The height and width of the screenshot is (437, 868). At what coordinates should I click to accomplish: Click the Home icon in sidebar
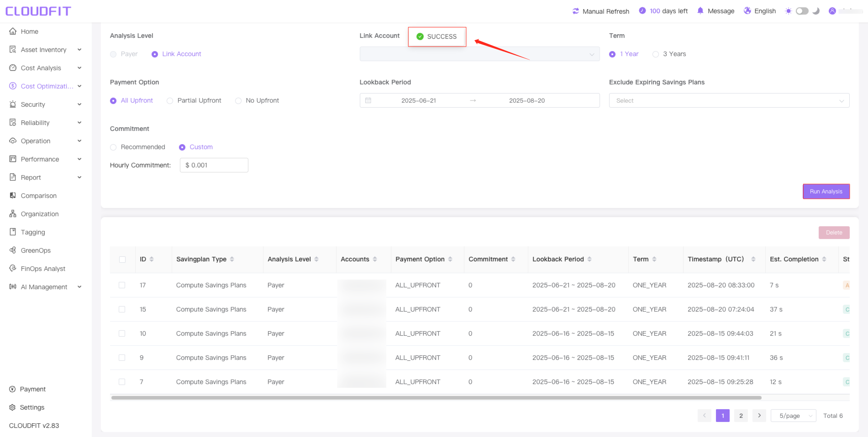13,31
